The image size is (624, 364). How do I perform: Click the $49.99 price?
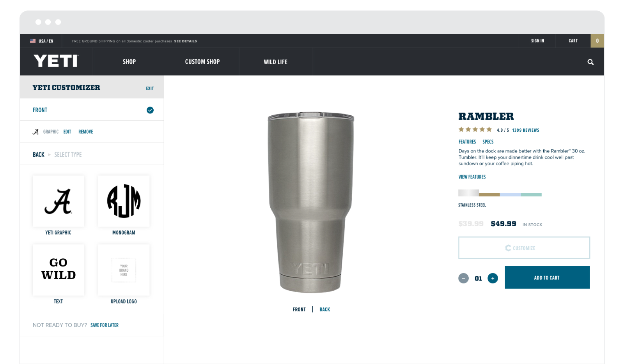pyautogui.click(x=503, y=224)
